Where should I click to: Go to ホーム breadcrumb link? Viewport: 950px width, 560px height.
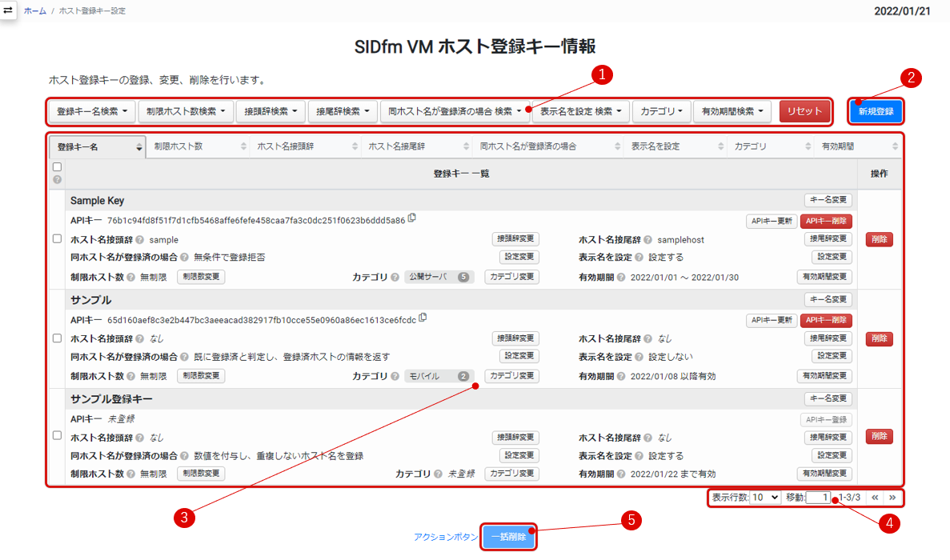point(34,11)
